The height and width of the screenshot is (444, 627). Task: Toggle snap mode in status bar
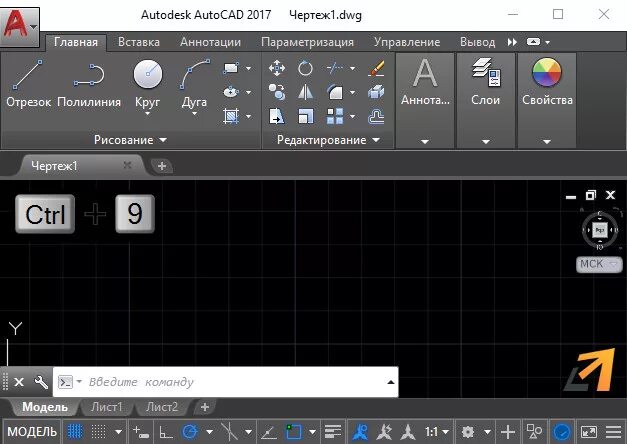98,432
